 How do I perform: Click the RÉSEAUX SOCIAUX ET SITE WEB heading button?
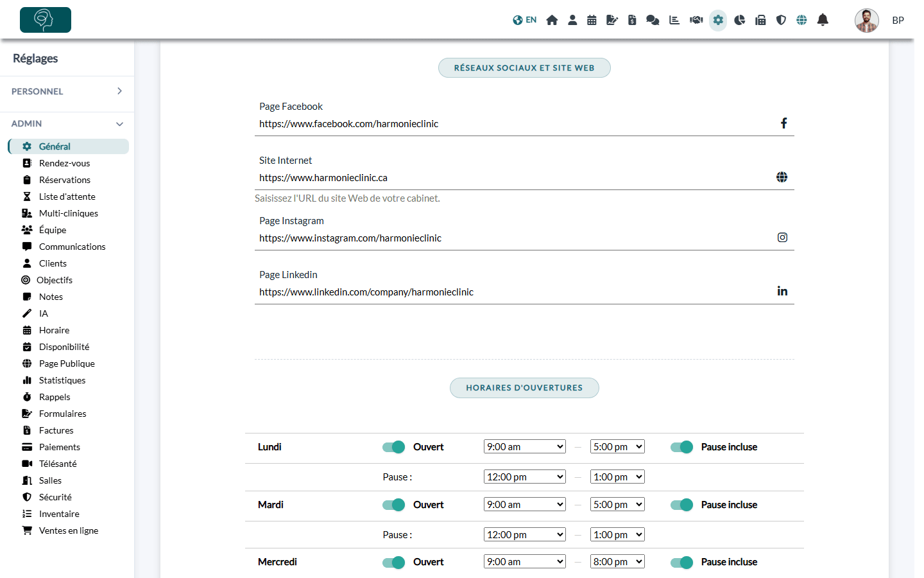(524, 68)
